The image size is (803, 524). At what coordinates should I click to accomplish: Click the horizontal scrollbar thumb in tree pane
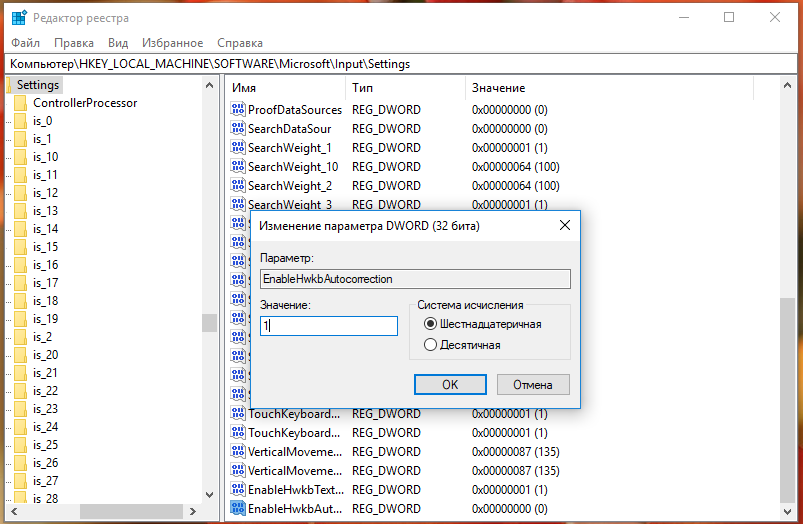(x=131, y=511)
